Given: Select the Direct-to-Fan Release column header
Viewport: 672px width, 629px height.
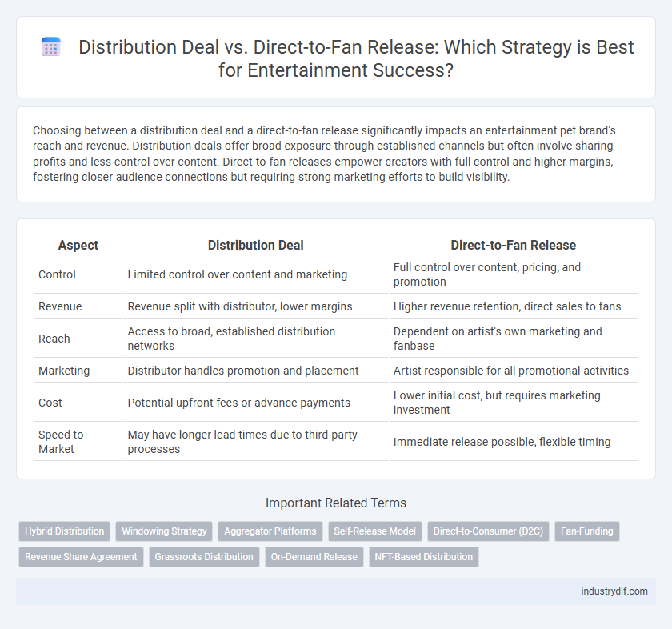Looking at the screenshot, I should (x=514, y=245).
